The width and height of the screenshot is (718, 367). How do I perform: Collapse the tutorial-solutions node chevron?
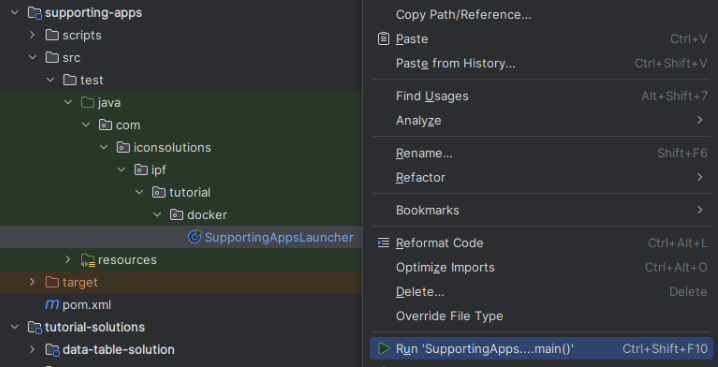tap(15, 327)
